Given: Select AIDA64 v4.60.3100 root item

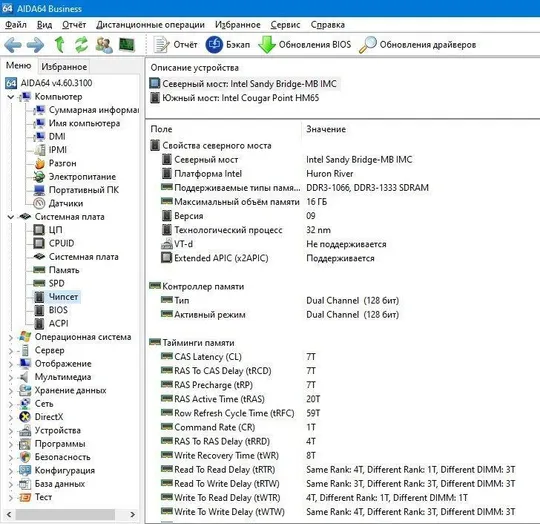Looking at the screenshot, I should click(x=49, y=83).
